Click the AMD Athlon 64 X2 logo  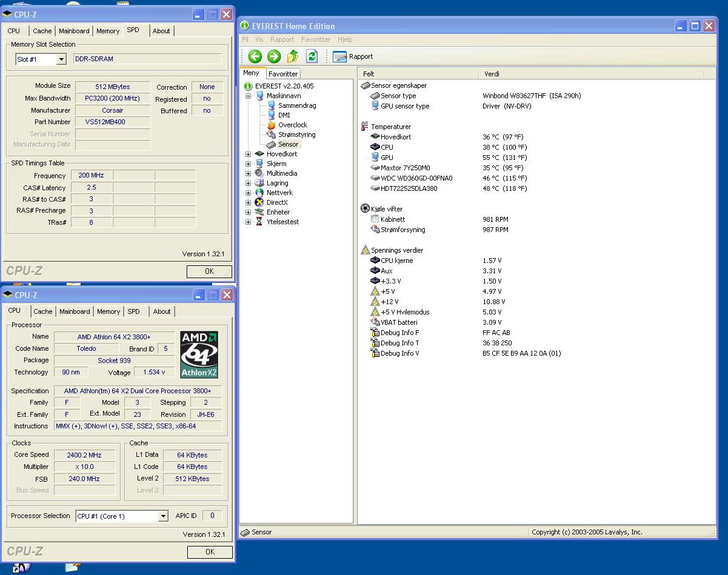click(199, 354)
